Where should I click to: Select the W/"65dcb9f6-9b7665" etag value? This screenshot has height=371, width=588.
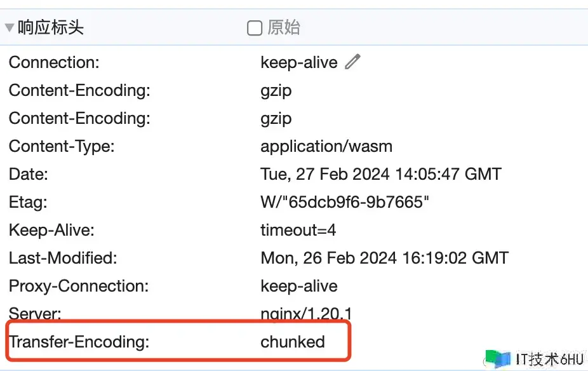click(345, 202)
